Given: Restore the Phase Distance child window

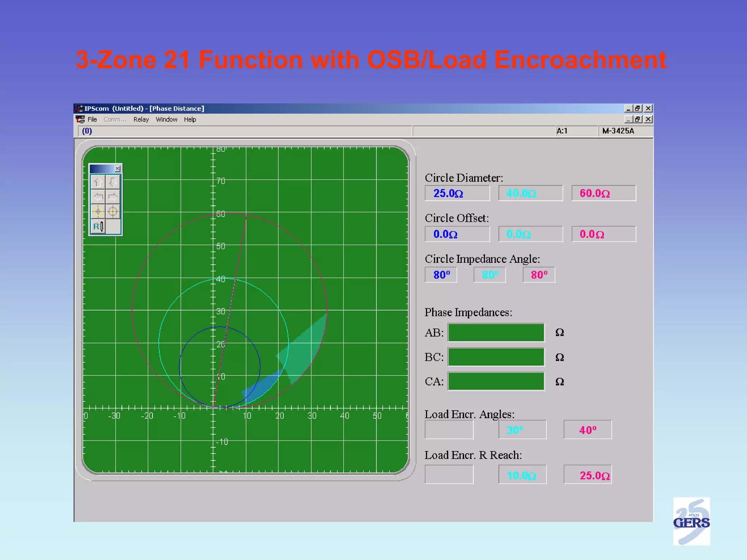Looking at the screenshot, I should 638,119.
